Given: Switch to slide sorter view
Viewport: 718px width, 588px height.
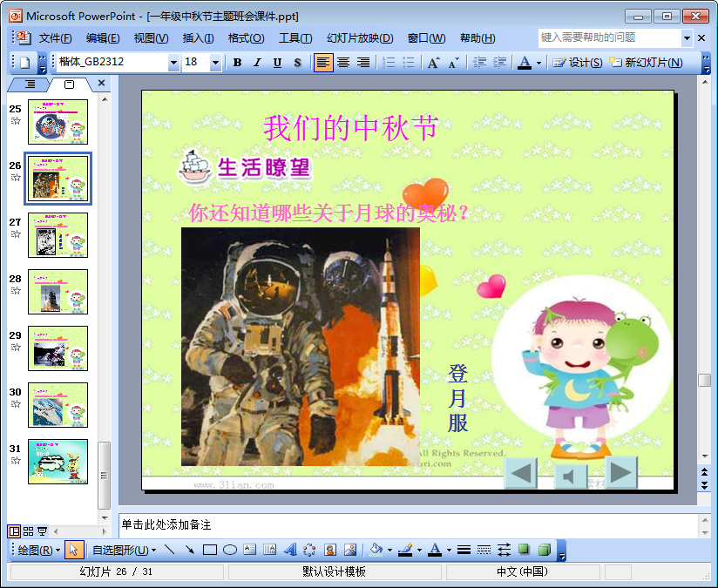Looking at the screenshot, I should coord(28,531).
